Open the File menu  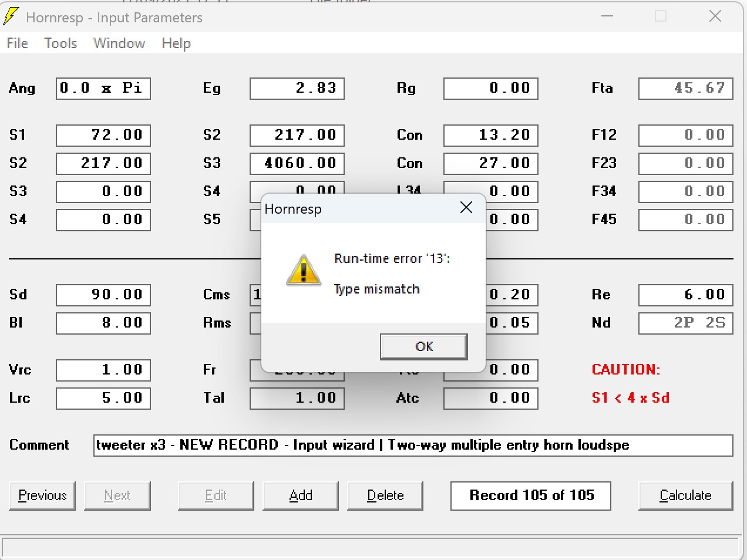point(17,43)
